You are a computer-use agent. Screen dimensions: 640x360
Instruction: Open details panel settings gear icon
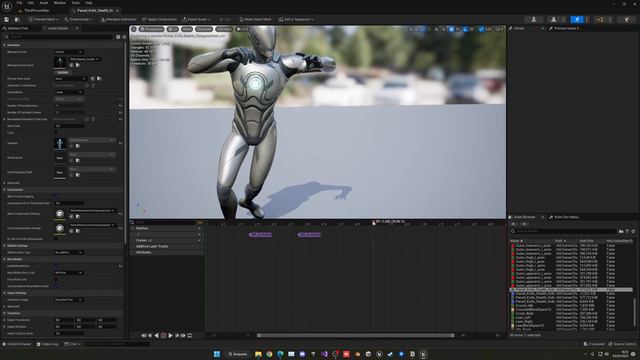click(124, 37)
